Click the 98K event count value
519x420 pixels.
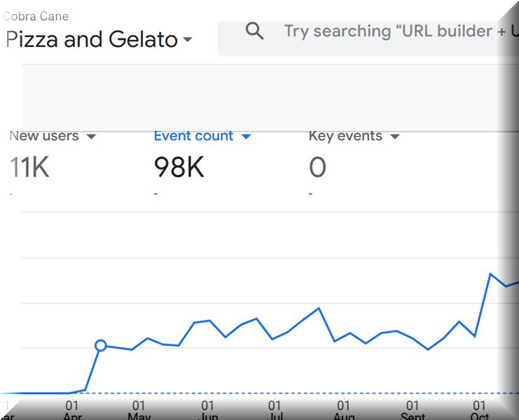(179, 168)
